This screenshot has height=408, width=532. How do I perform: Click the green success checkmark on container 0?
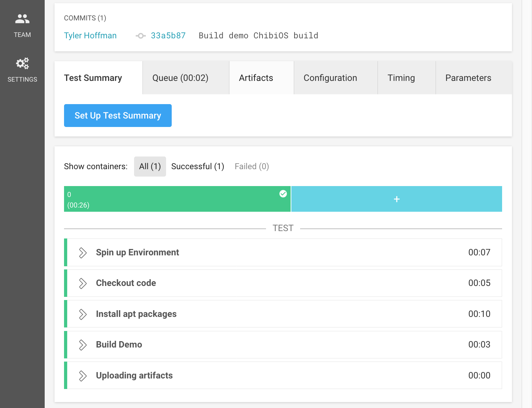(283, 194)
